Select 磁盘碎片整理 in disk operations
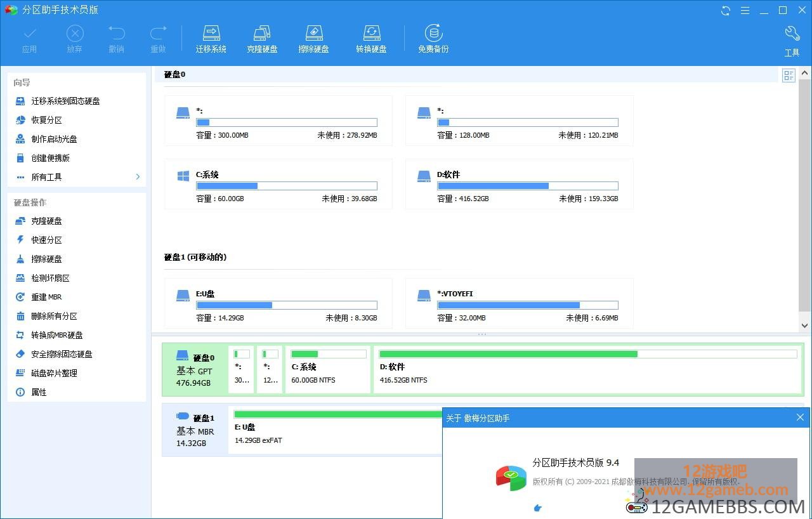Viewport: 812px width, 519px height. point(55,373)
